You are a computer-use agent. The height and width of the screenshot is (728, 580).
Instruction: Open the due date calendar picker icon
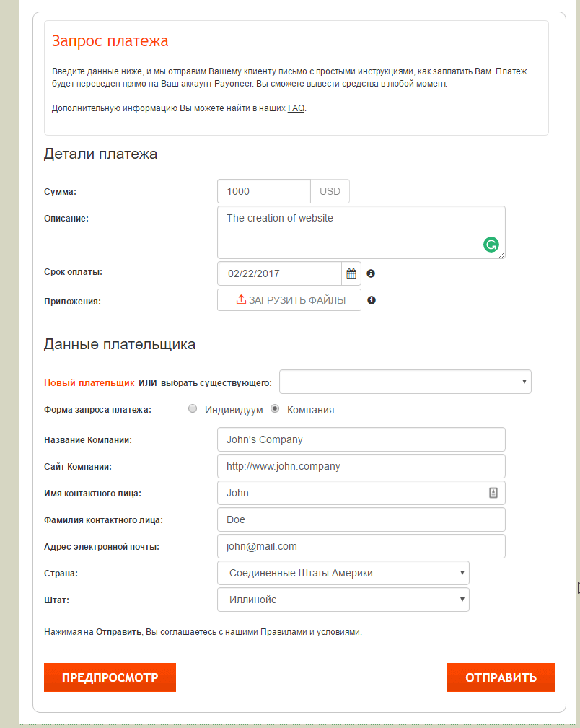[x=351, y=273]
